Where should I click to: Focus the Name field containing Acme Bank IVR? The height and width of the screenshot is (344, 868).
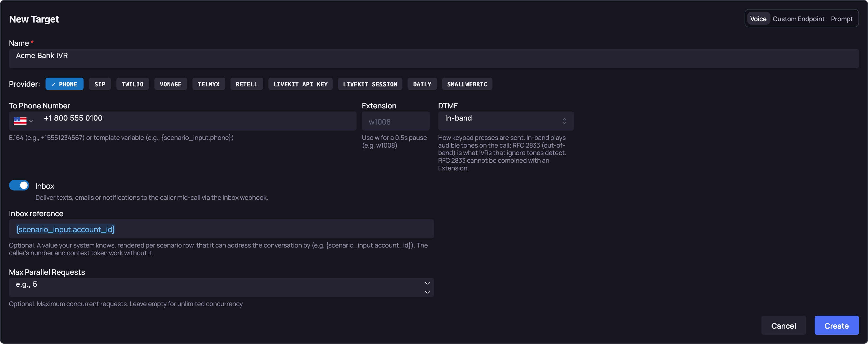click(434, 59)
